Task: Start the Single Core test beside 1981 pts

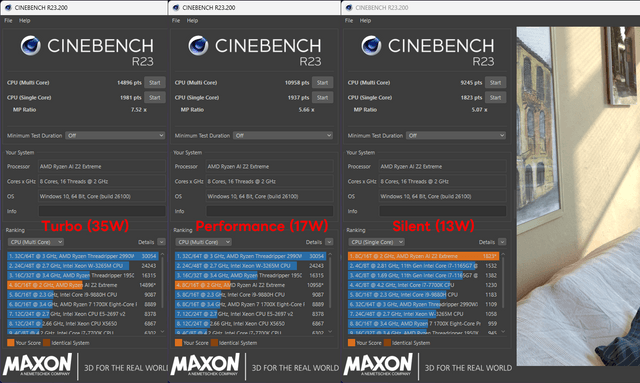Action: click(155, 98)
